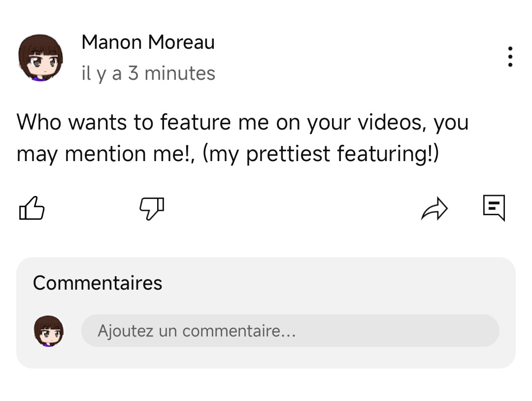Select the word 'Moreau' in author name
Viewport: 532px width, 401px height.
click(181, 42)
